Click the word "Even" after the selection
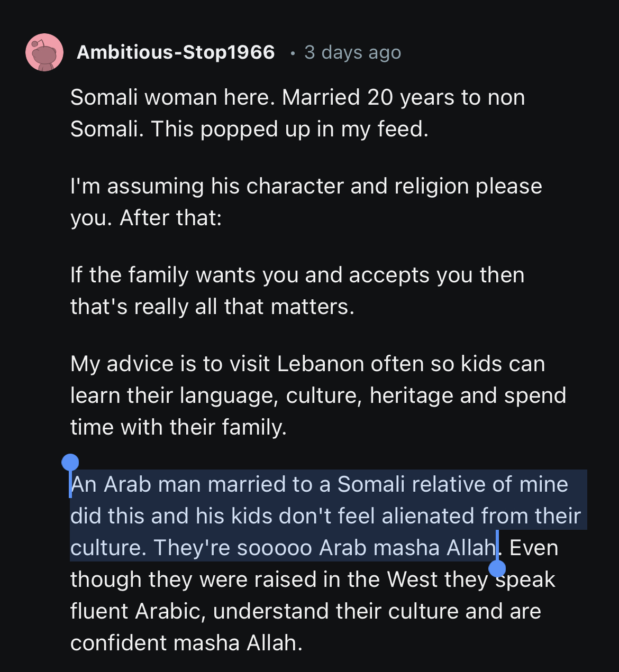Screen dimensions: 619x672 point(533,548)
